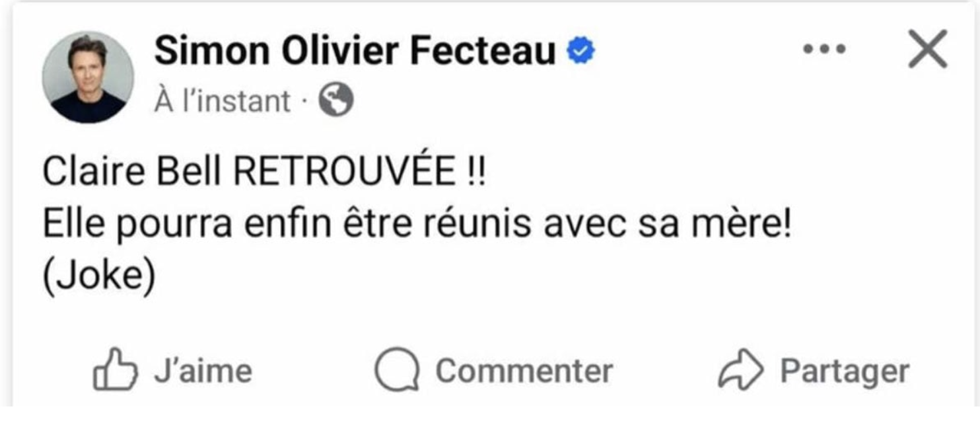Click the thumbs-up J'aime icon
The height and width of the screenshot is (423, 980).
click(116, 369)
